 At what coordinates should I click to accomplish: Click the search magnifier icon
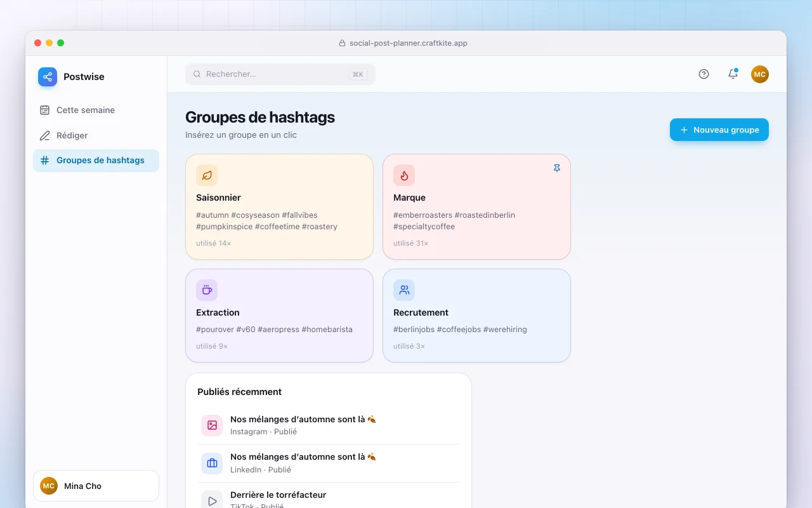197,74
